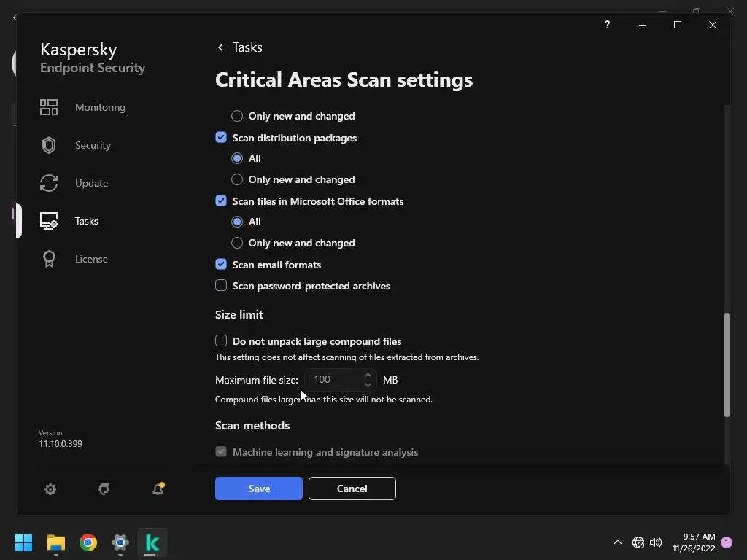This screenshot has width=747, height=560.
Task: Click the Update arrows icon
Action: 49,183
